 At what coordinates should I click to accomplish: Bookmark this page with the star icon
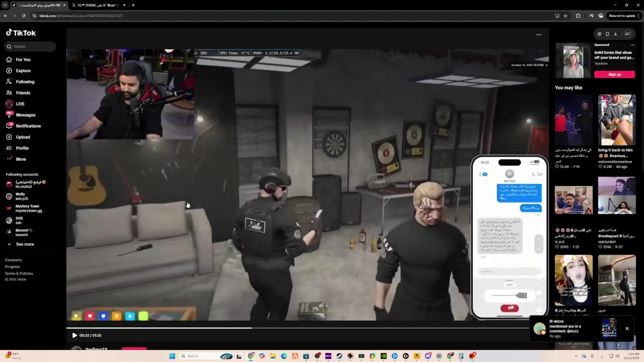[x=566, y=16]
